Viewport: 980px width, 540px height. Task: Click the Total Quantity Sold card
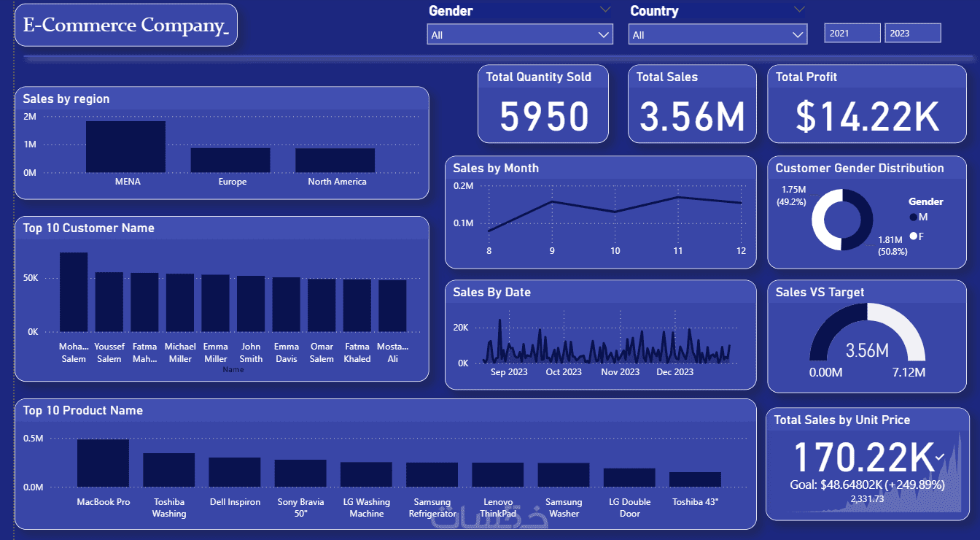(x=543, y=104)
